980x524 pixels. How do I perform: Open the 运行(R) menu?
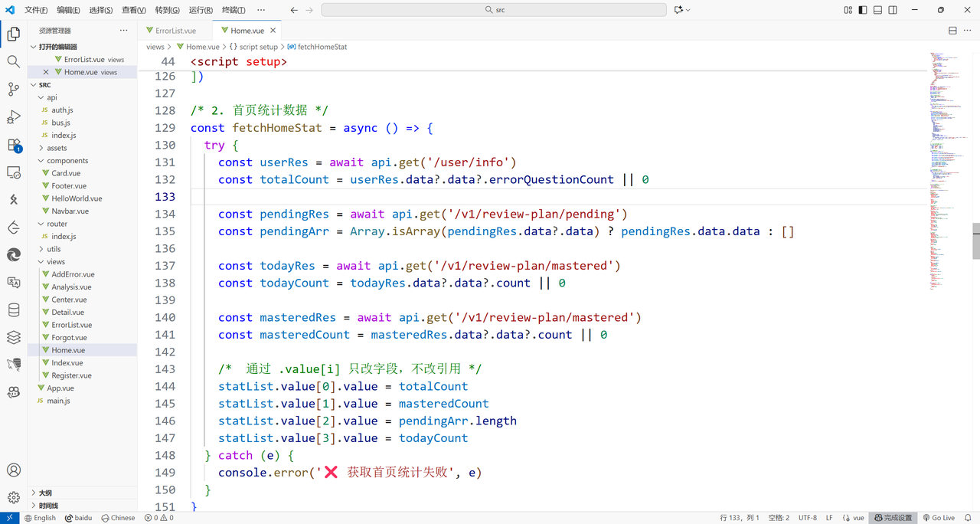click(201, 10)
